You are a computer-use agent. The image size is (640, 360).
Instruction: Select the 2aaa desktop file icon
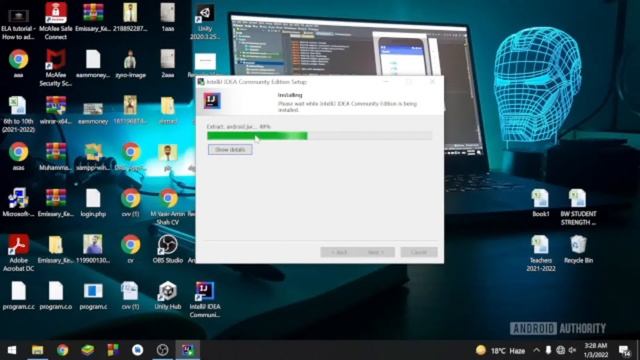168,64
